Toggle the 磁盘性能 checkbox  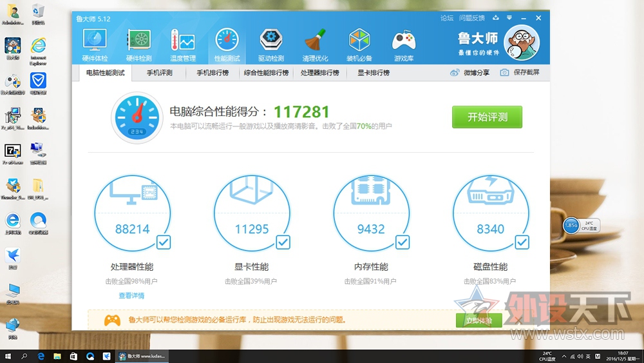coord(522,242)
